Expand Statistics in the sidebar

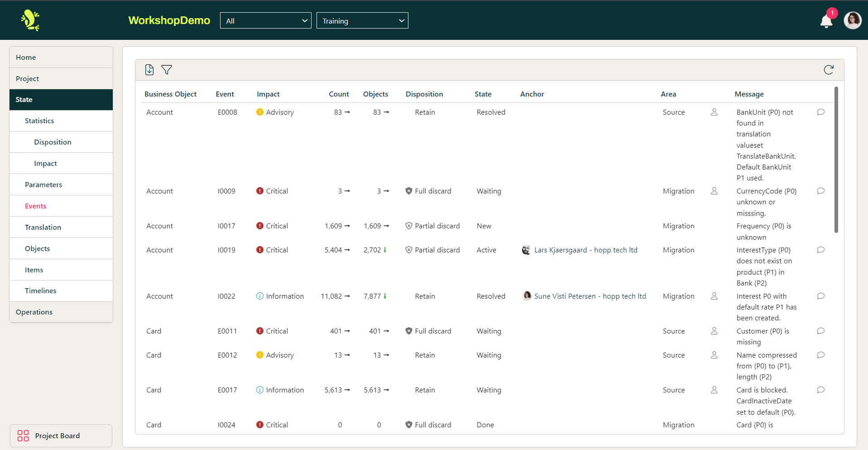tap(39, 121)
